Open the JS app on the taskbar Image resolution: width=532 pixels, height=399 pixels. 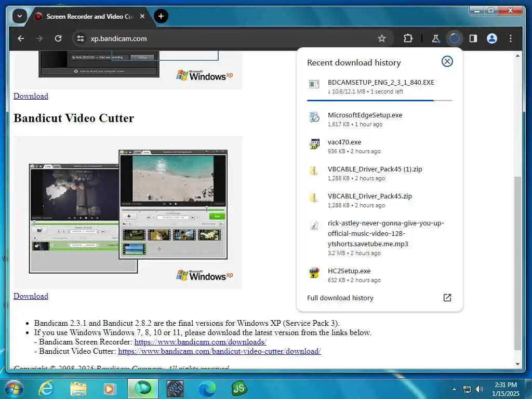pos(239,389)
